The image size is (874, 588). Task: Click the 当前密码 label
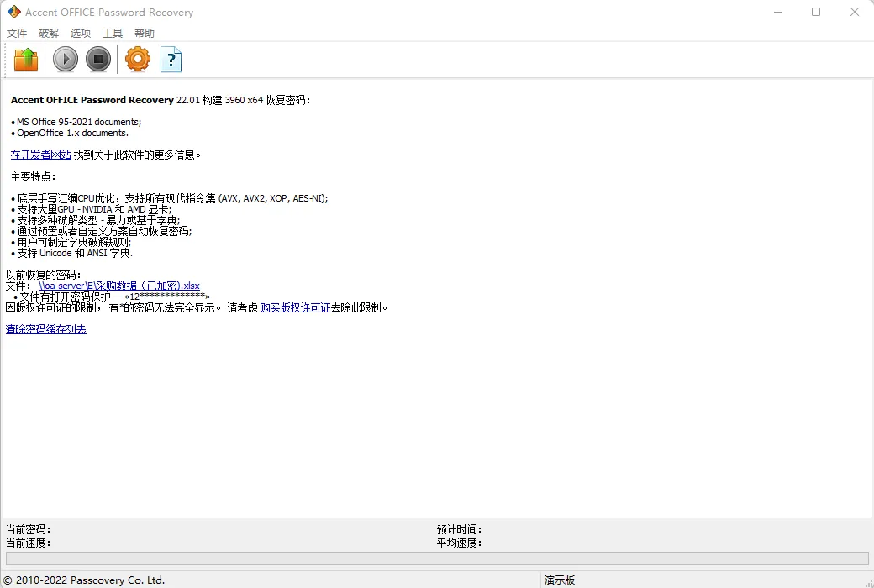(x=28, y=529)
